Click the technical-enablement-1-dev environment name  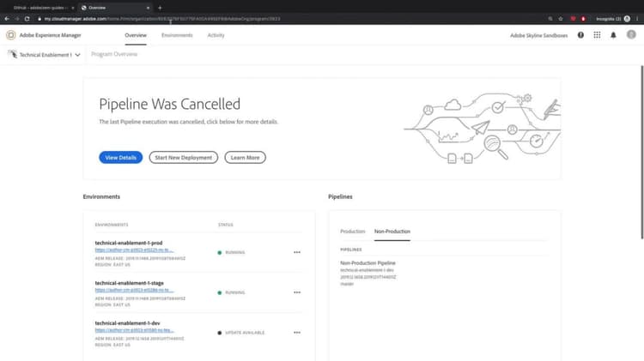tap(127, 323)
